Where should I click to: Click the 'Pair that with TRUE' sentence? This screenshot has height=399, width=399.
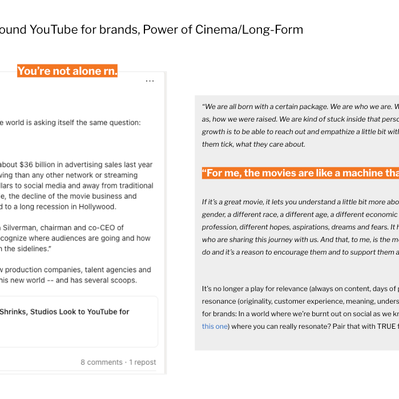366,326
